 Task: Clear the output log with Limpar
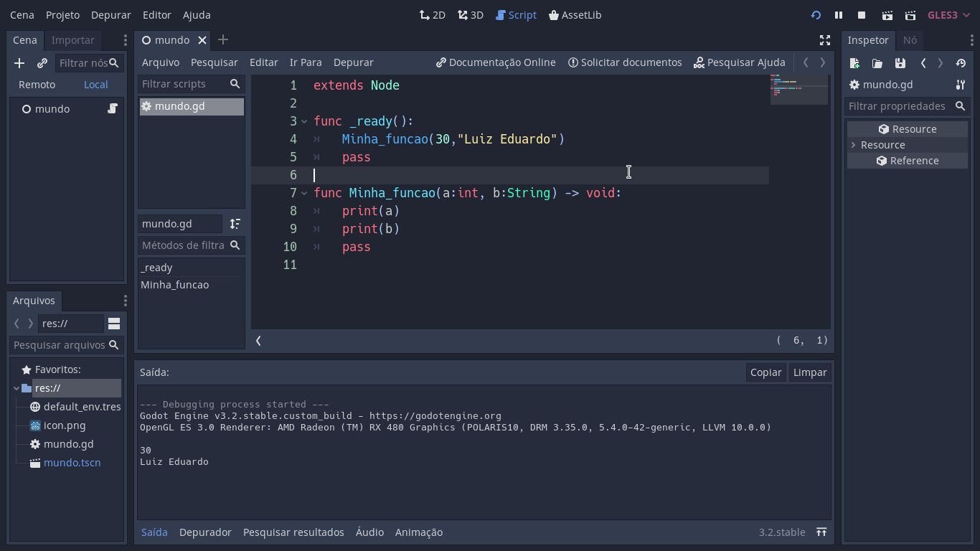point(810,372)
